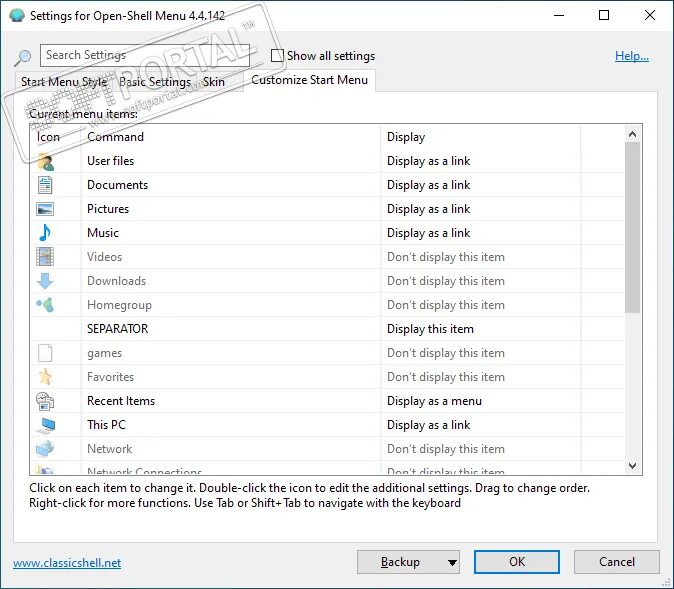The width and height of the screenshot is (674, 589).
Task: Change display option for Pictures
Action: (428, 209)
